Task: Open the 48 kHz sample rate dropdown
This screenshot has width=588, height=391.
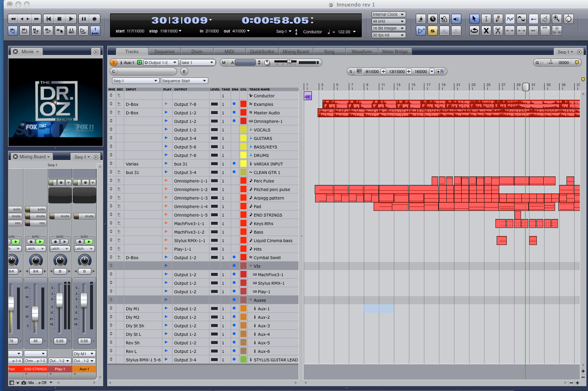Action: click(389, 21)
